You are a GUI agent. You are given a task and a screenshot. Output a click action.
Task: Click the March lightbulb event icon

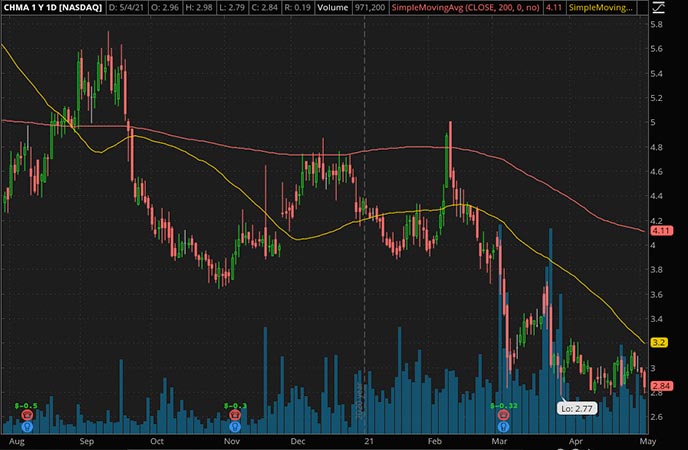tap(501, 425)
